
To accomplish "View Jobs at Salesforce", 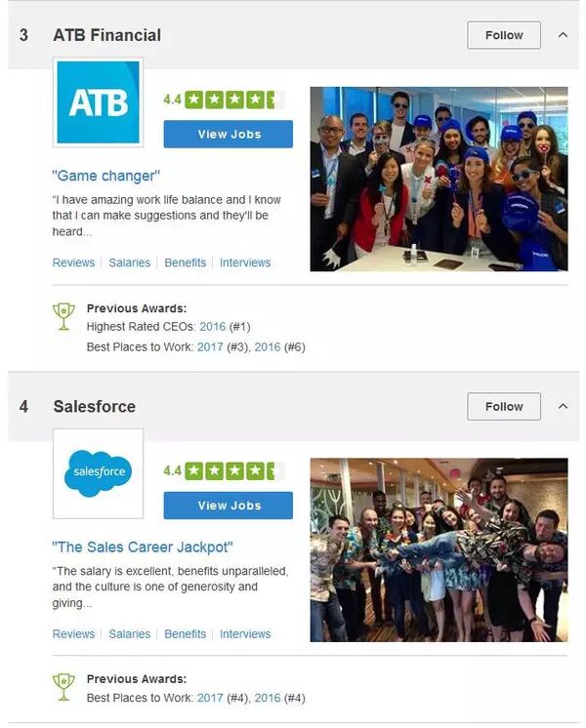I will (x=229, y=506).
